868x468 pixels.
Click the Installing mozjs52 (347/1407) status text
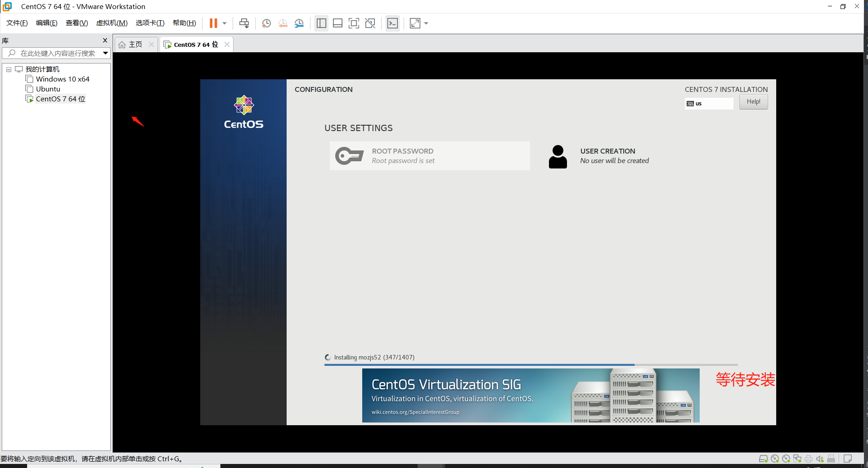pyautogui.click(x=374, y=357)
